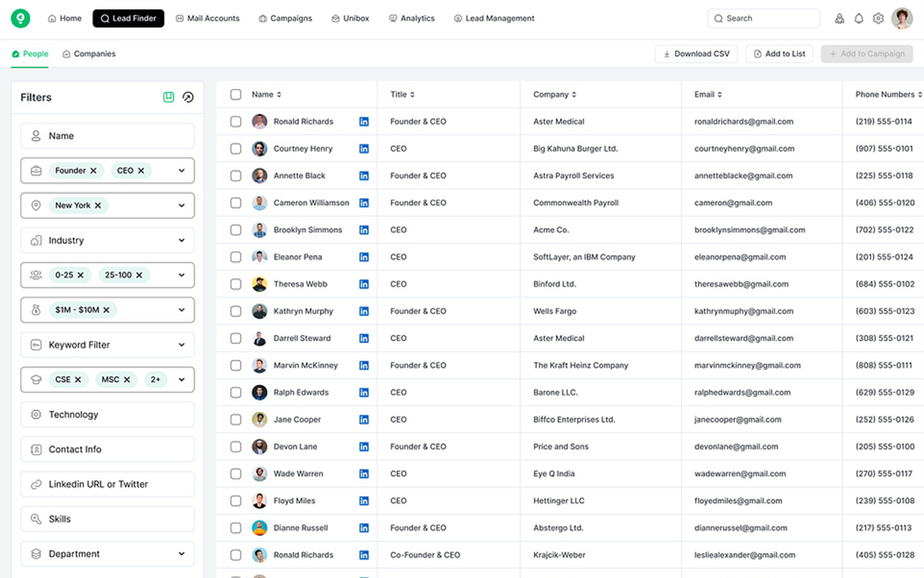Click the Add to List button
The width and height of the screenshot is (924, 578).
point(779,53)
